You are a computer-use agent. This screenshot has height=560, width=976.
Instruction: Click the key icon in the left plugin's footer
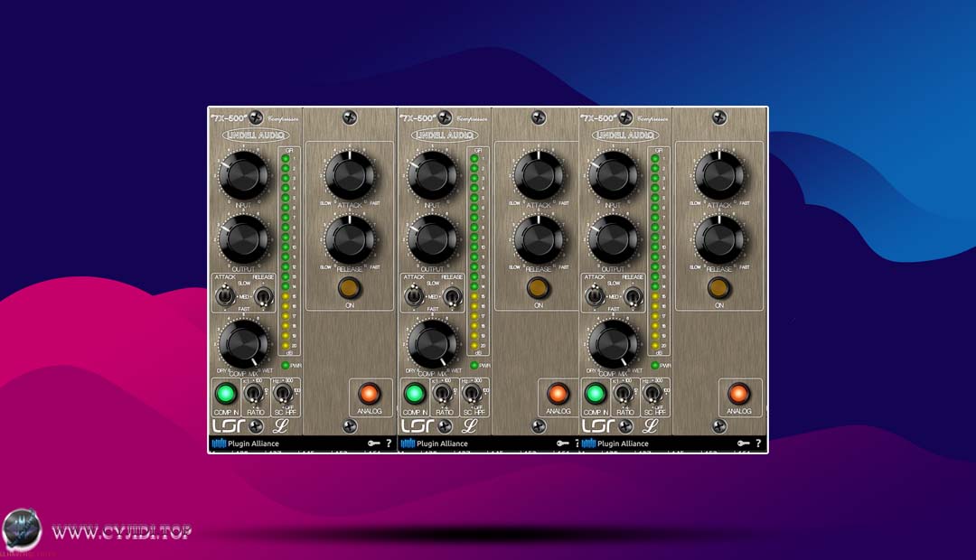coord(373,443)
